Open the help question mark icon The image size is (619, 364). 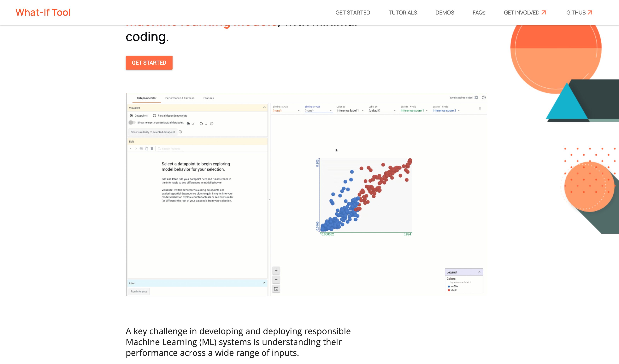[x=484, y=97]
